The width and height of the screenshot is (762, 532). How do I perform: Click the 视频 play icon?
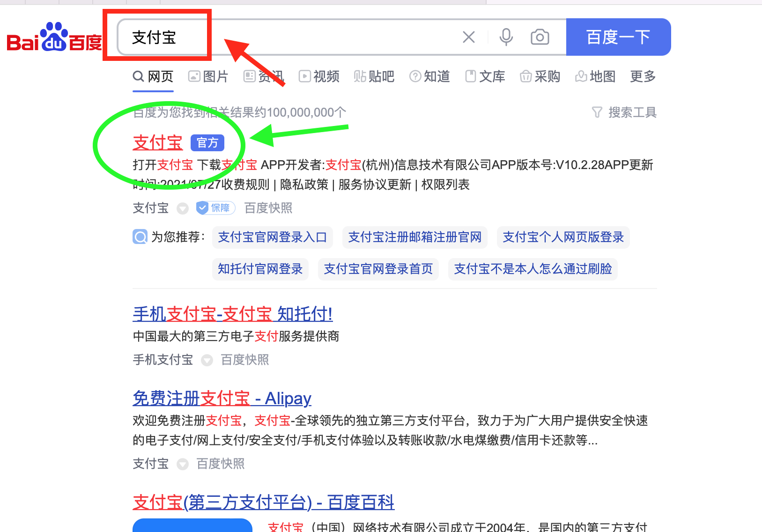(x=305, y=76)
